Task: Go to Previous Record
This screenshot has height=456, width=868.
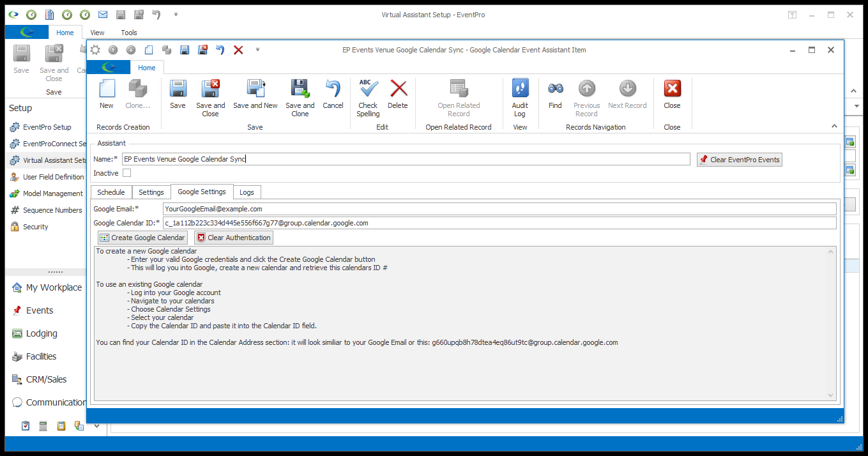Action: (586, 98)
